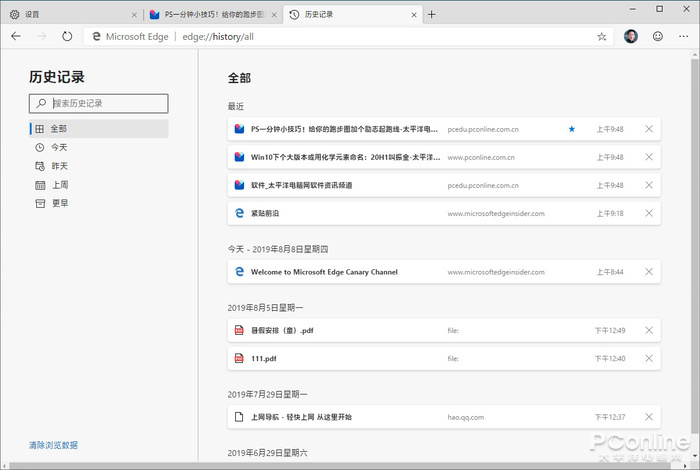Click the smiley feedback icon
Image resolution: width=700 pixels, height=470 pixels.
[658, 36]
